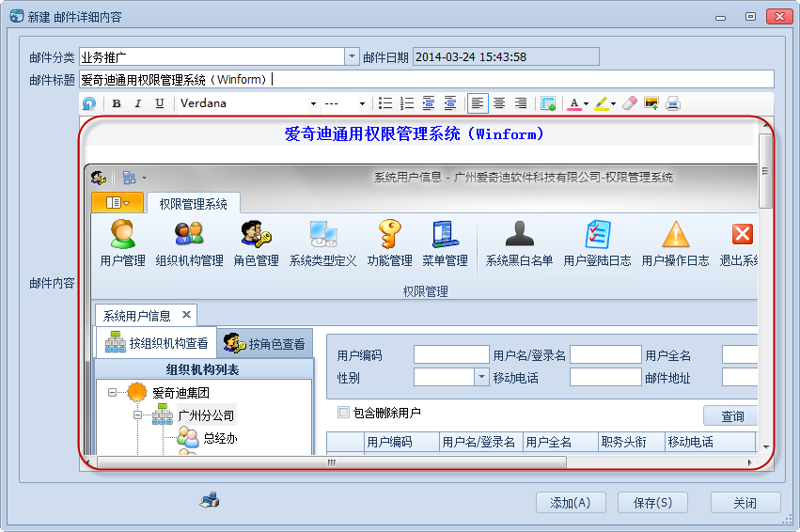Click the 邮件日期 field
This screenshot has height=532, width=800.
(506, 56)
